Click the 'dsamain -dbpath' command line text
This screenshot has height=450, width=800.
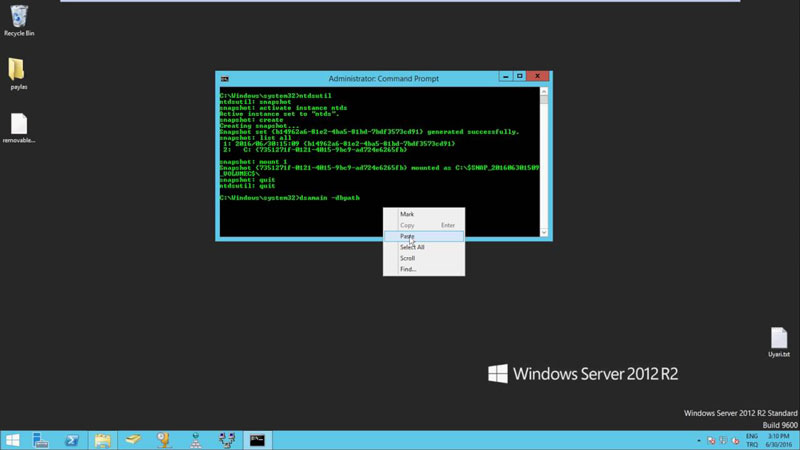pos(330,197)
